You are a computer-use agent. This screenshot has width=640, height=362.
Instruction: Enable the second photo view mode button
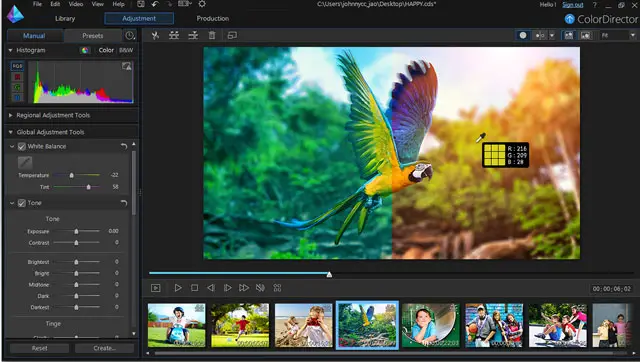(585, 36)
